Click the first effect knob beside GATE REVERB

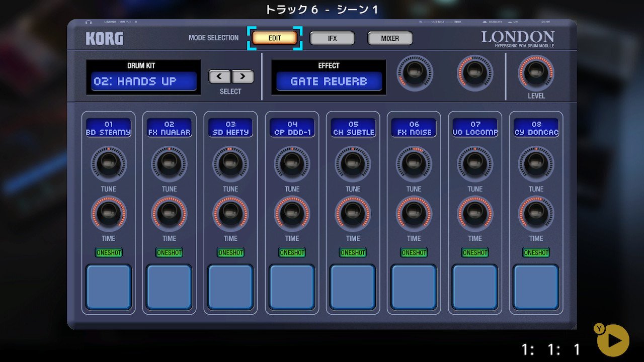tap(415, 73)
